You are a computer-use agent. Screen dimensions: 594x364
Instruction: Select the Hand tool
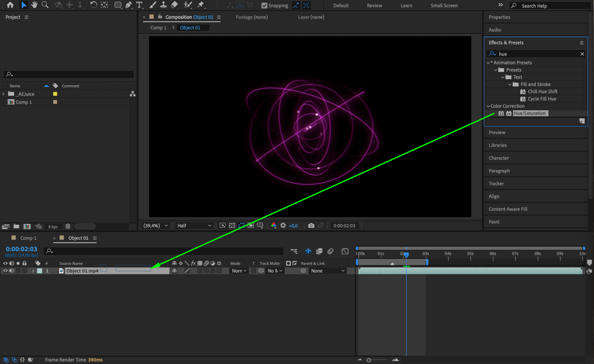pos(34,5)
